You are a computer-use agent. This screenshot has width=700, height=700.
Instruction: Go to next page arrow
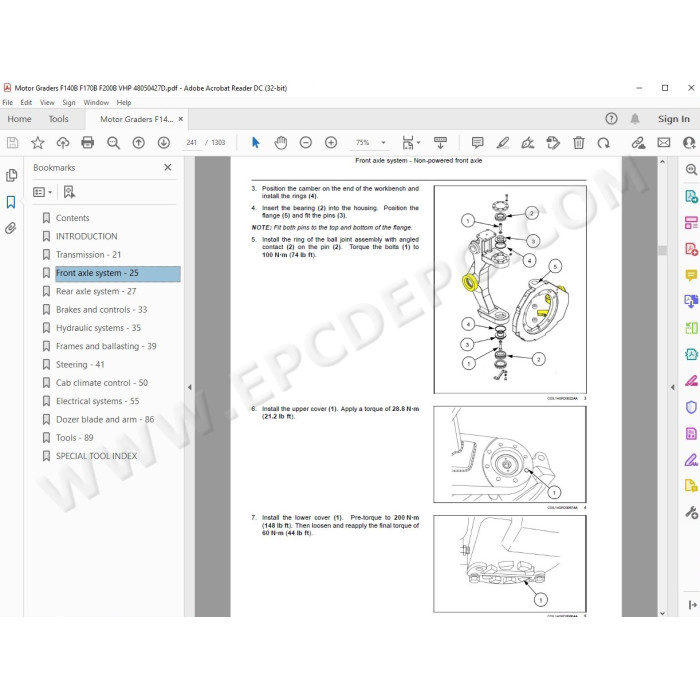pyautogui.click(x=164, y=143)
